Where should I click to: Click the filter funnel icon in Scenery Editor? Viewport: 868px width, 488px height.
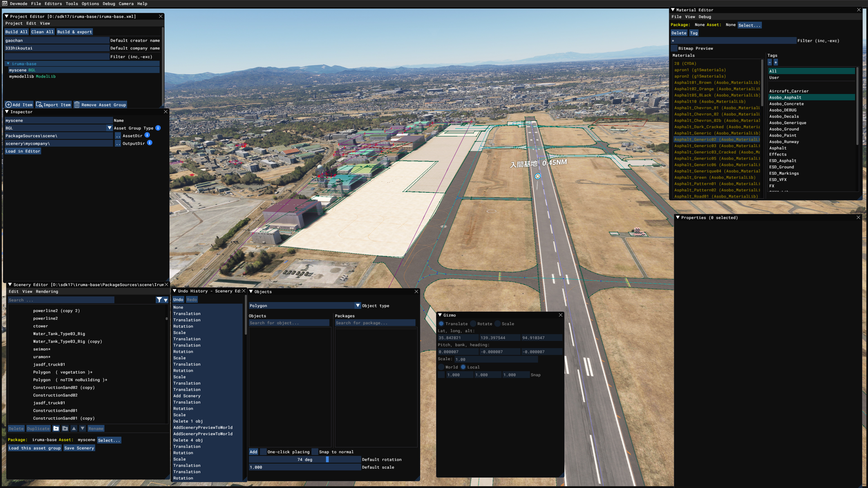[159, 300]
